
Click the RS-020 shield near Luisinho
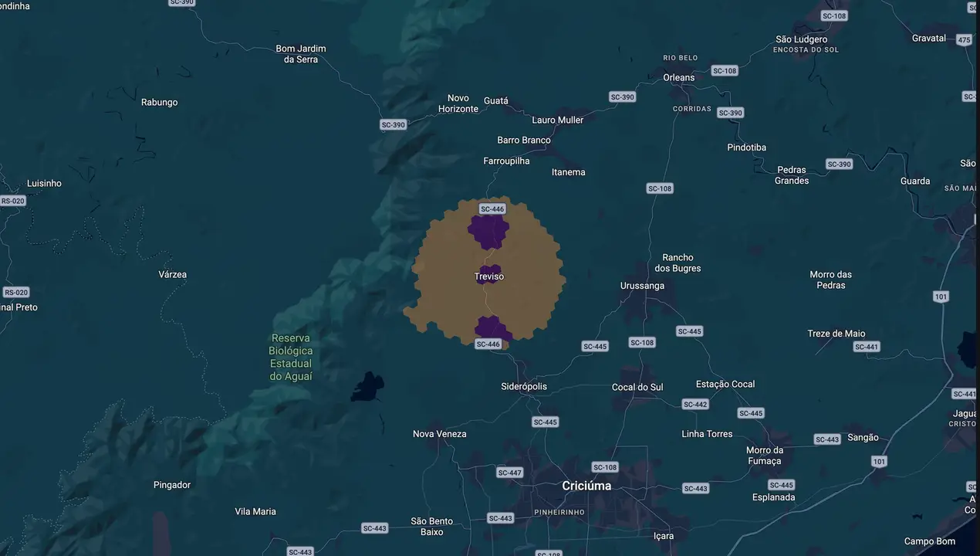point(12,201)
